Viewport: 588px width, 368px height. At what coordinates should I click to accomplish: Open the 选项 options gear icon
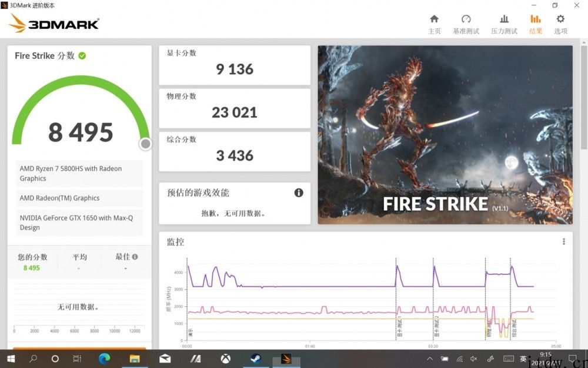click(560, 19)
